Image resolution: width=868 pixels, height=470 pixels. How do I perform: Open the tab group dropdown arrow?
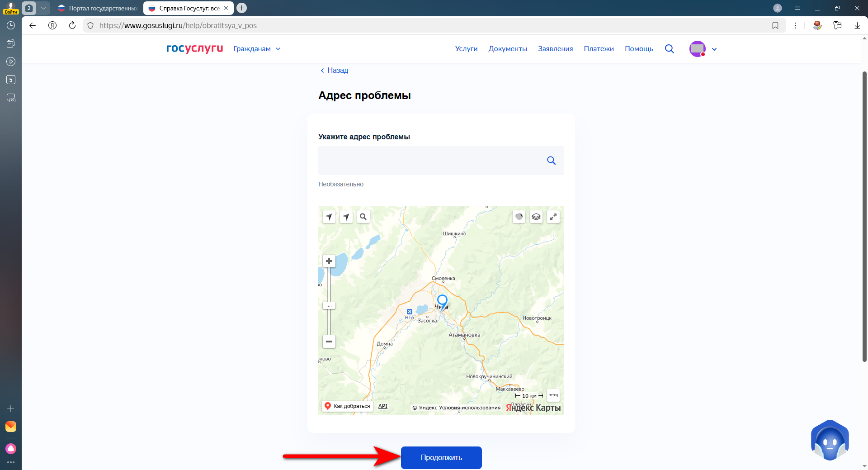click(x=43, y=8)
